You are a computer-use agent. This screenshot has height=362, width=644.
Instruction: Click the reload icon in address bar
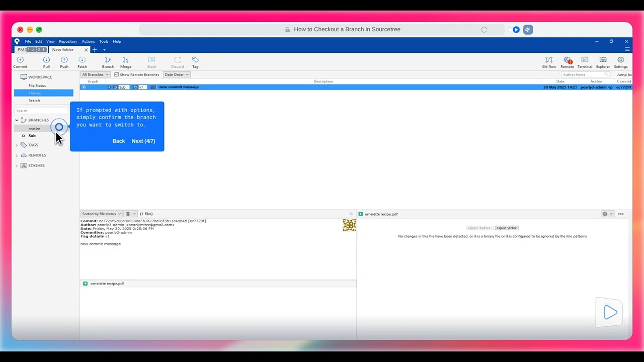(x=484, y=30)
